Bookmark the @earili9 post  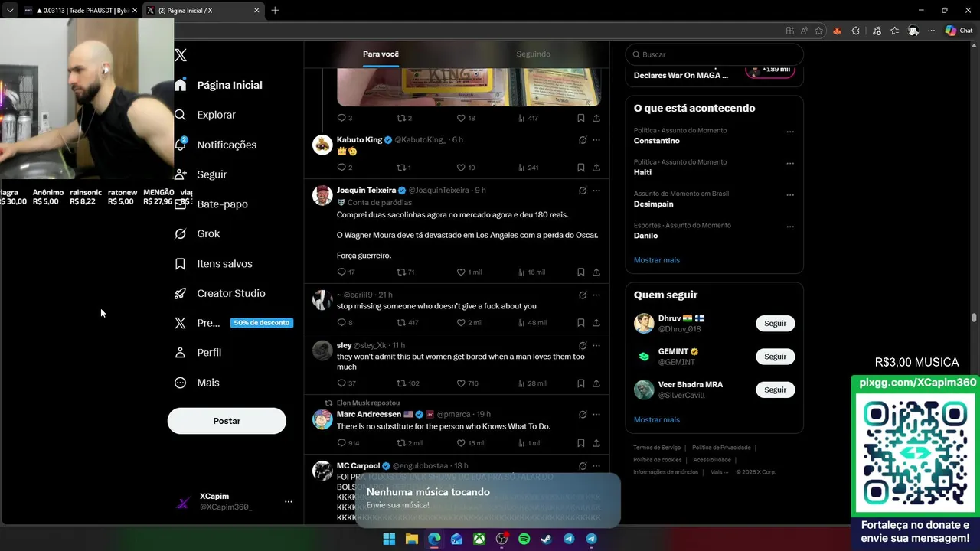click(581, 323)
